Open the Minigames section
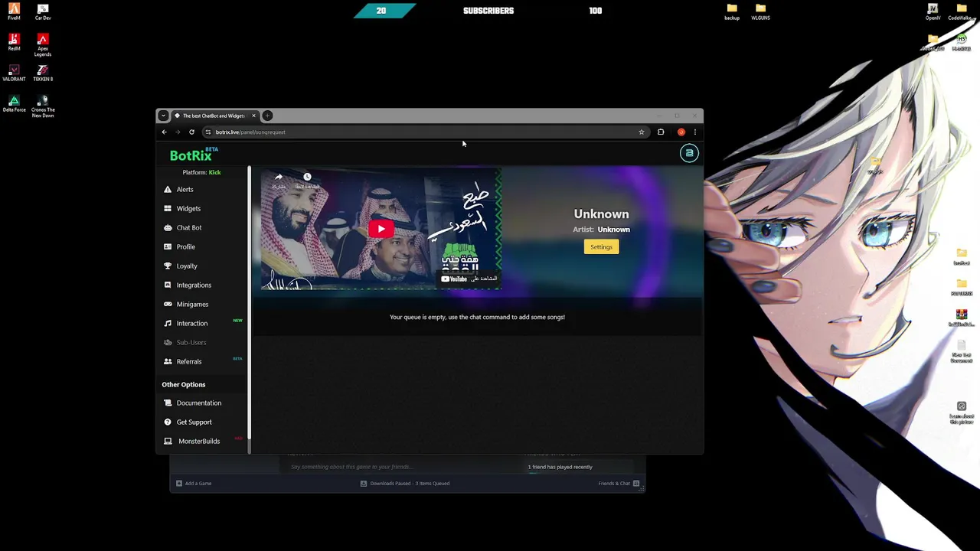 coord(192,304)
